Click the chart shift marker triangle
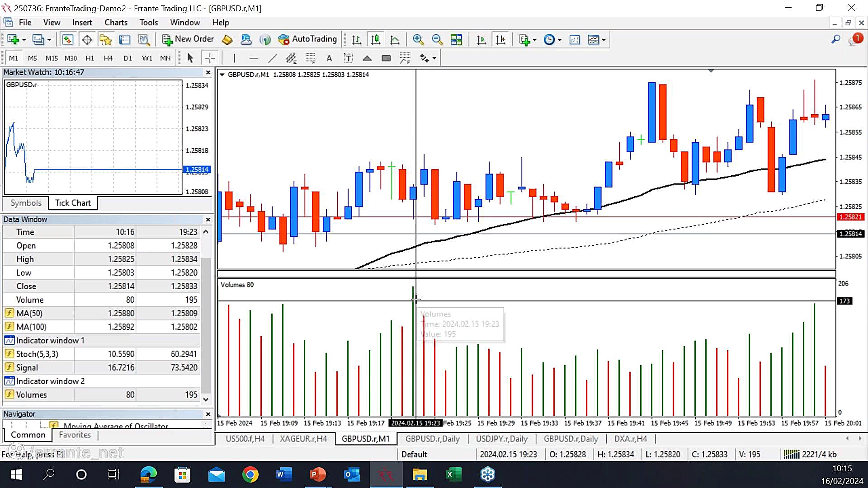The height and width of the screenshot is (488, 868). tap(711, 71)
